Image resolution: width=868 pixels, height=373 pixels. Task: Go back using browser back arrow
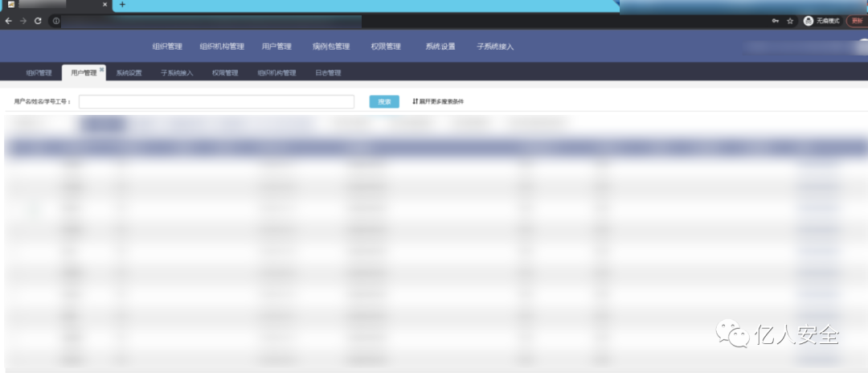tap(8, 21)
